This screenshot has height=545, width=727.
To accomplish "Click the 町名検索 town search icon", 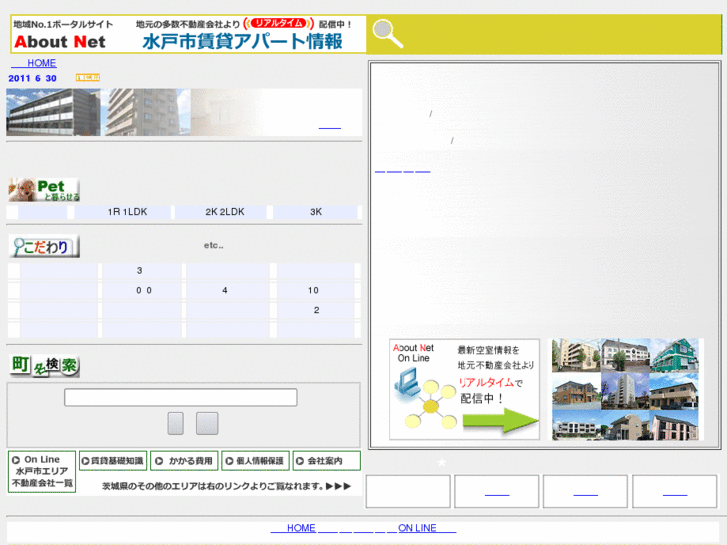I will (x=44, y=366).
